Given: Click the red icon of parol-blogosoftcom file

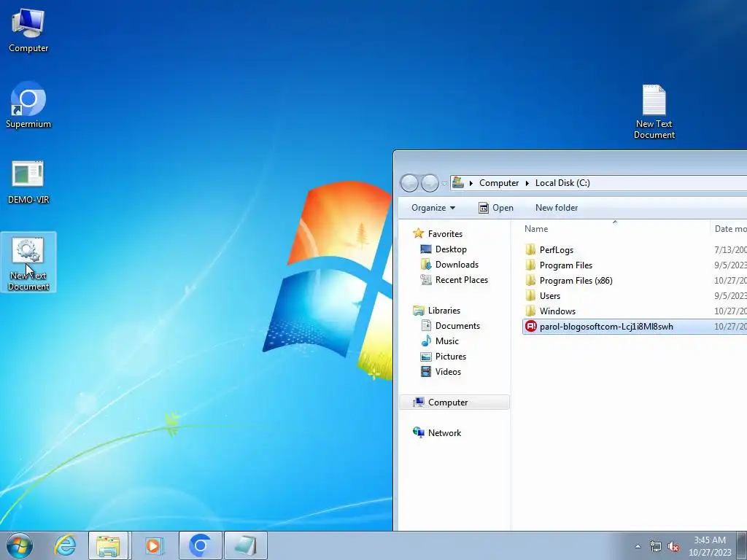Looking at the screenshot, I should (531, 326).
